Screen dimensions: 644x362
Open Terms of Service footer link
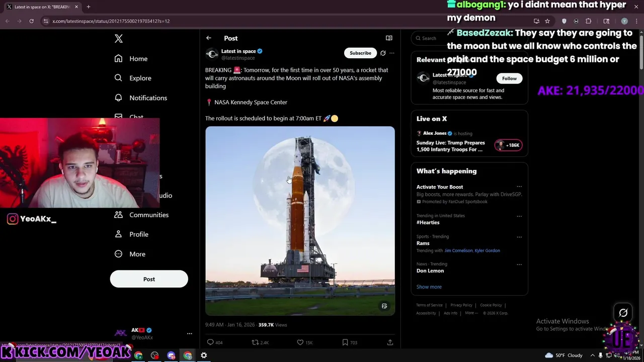tap(429, 305)
